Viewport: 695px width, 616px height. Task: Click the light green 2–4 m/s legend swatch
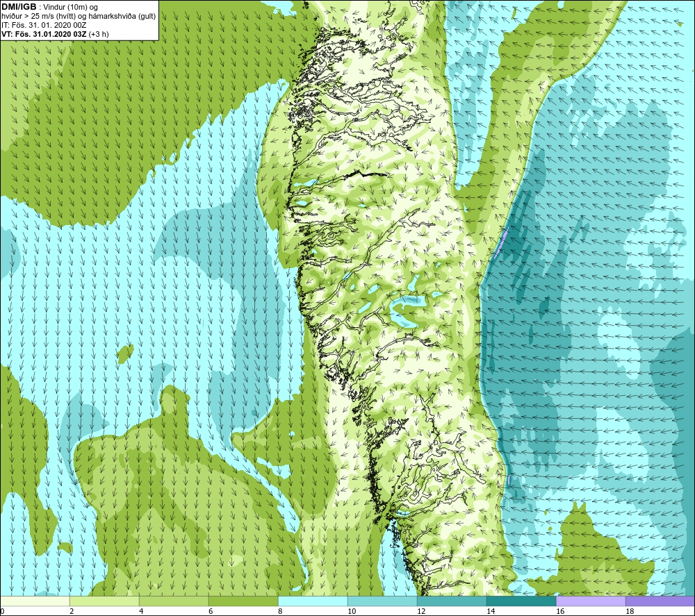pos(104,601)
